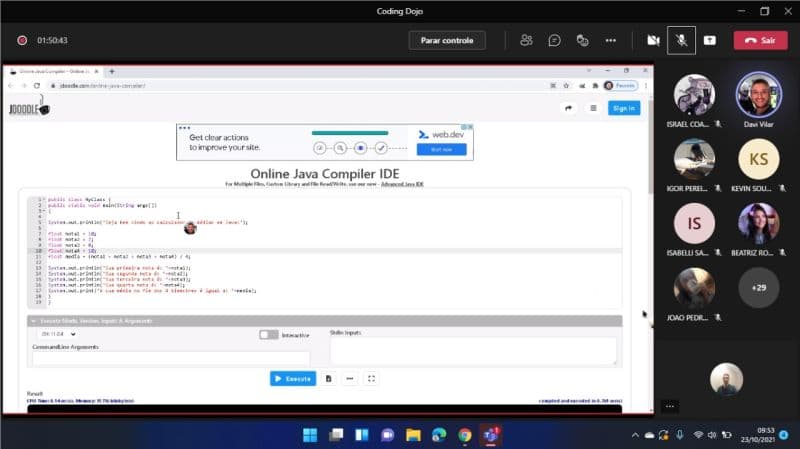Open the meeting chat icon
This screenshot has height=449, width=800.
[554, 40]
